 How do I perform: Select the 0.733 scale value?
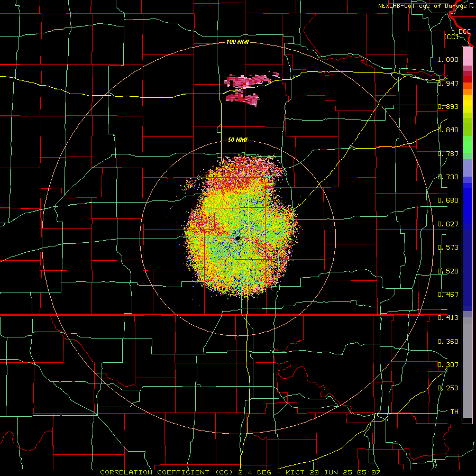448,177
